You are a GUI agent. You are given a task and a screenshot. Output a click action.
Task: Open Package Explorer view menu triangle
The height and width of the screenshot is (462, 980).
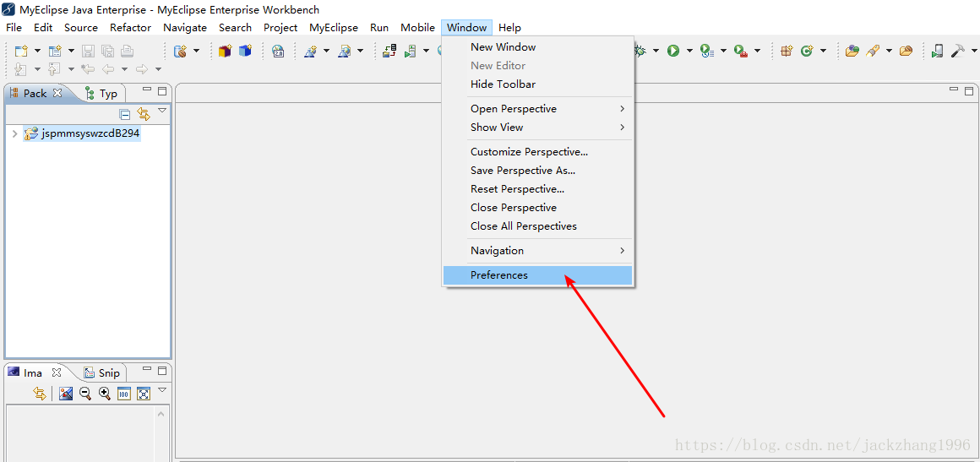162,111
